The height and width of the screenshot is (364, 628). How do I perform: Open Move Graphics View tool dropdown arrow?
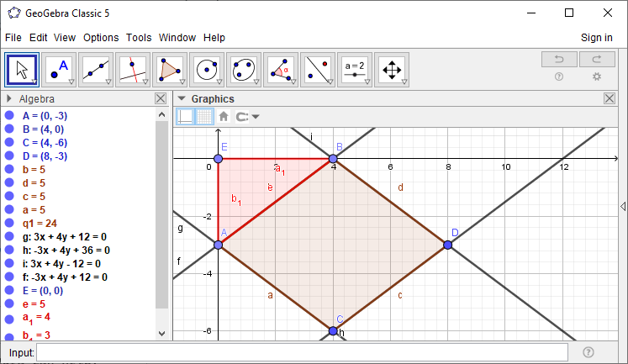coord(404,82)
